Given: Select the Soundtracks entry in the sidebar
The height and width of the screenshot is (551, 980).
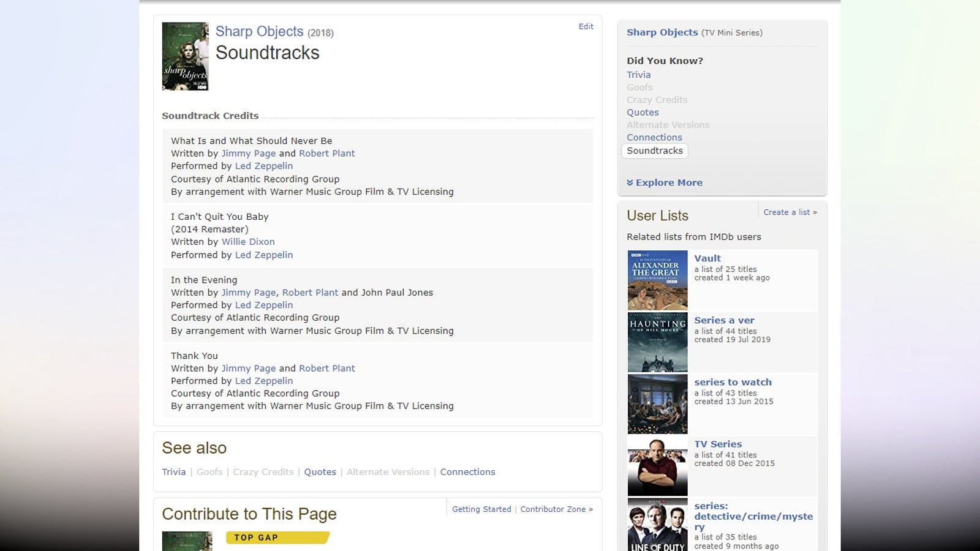Looking at the screenshot, I should point(654,151).
